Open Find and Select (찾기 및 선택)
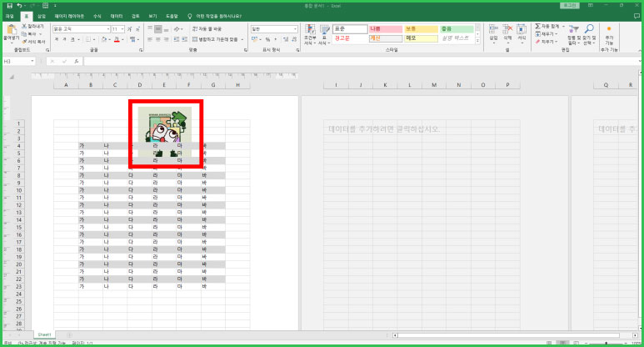Image resolution: width=644 pixels, height=347 pixels. tap(589, 34)
